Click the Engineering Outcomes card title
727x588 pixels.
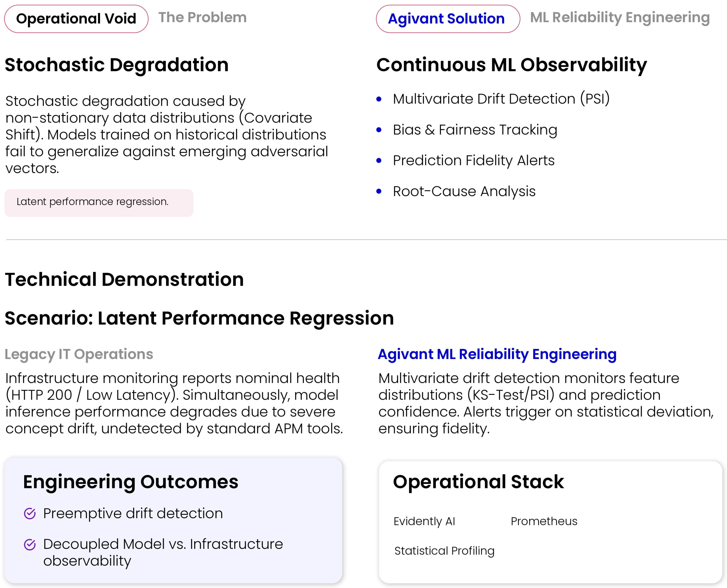131,482
